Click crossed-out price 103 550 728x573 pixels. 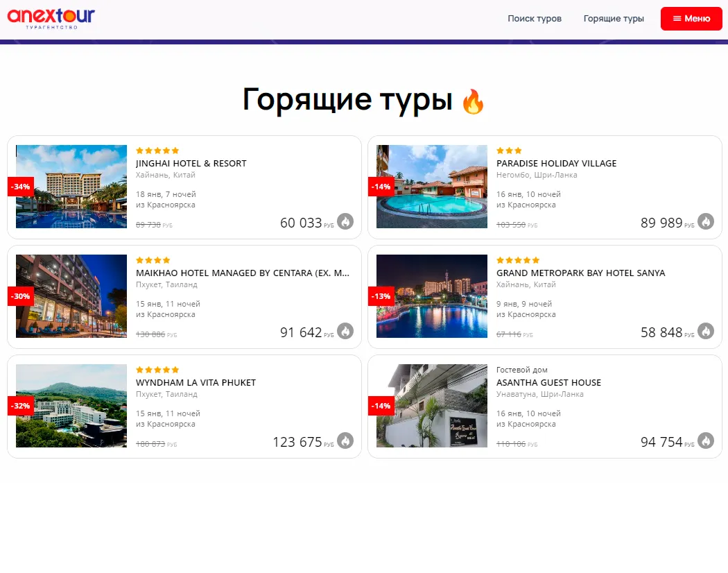pos(511,225)
